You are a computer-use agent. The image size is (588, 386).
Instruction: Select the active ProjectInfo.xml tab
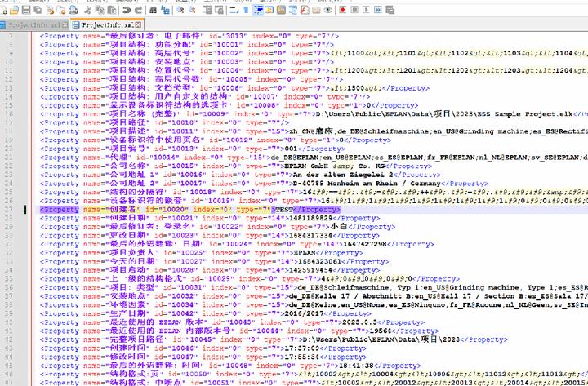(108, 24)
